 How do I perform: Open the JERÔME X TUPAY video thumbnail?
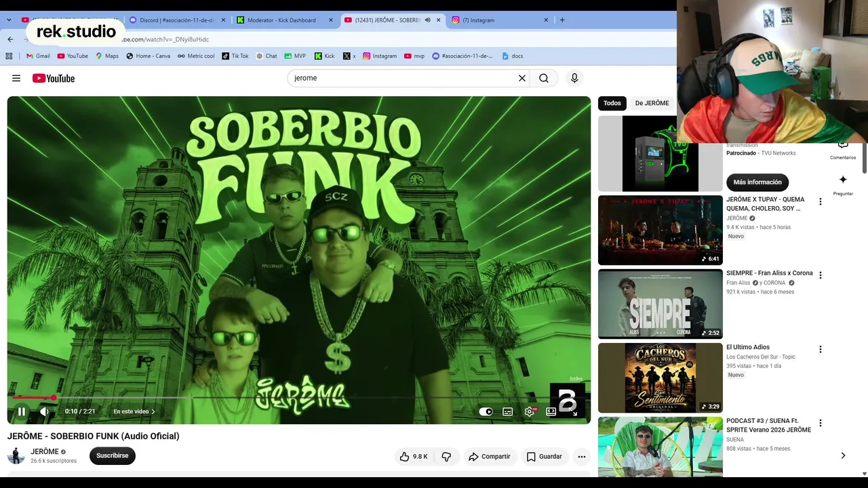660,230
